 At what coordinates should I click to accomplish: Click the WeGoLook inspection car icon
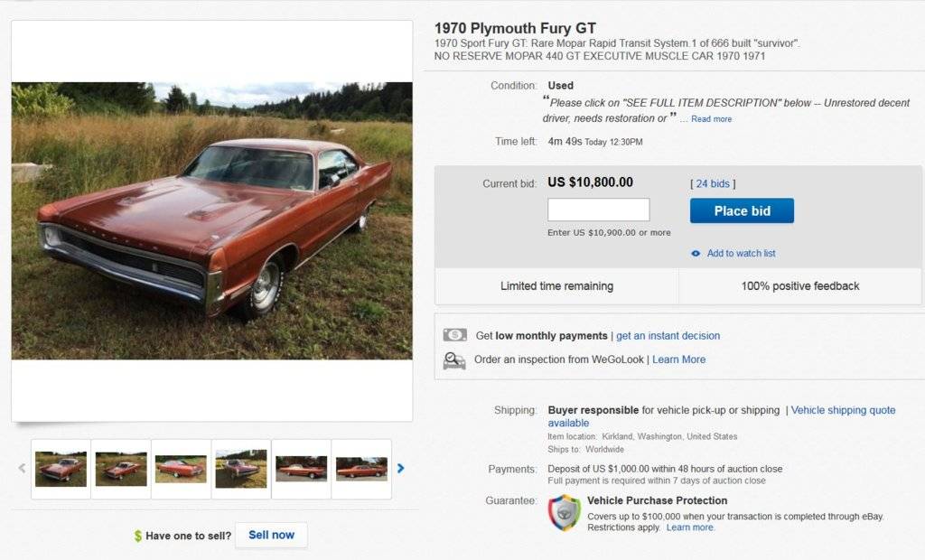pos(454,360)
